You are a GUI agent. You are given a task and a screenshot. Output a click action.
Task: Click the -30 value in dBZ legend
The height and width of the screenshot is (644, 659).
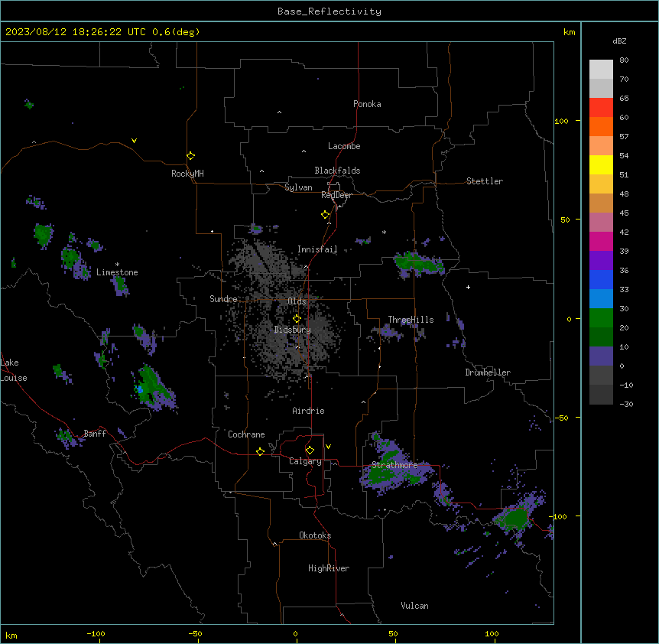626,404
